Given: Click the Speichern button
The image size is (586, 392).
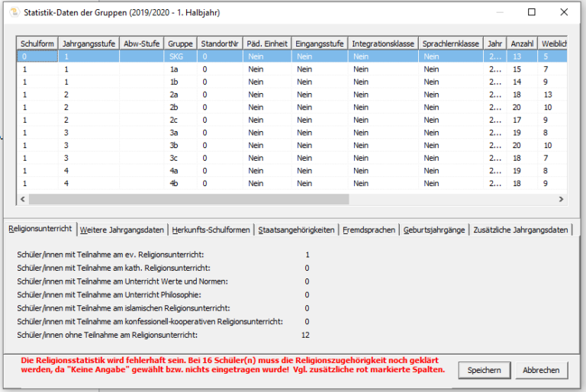Looking at the screenshot, I should pyautogui.click(x=484, y=370).
